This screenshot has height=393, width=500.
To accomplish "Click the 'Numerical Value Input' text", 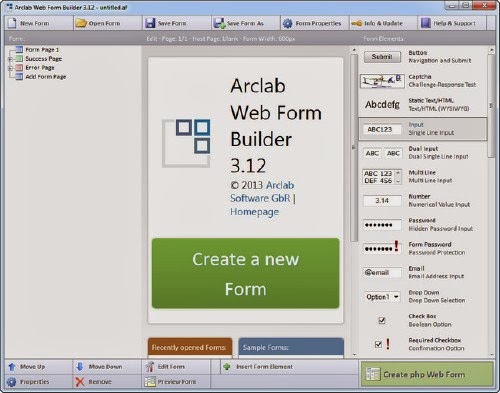I will [x=439, y=204].
